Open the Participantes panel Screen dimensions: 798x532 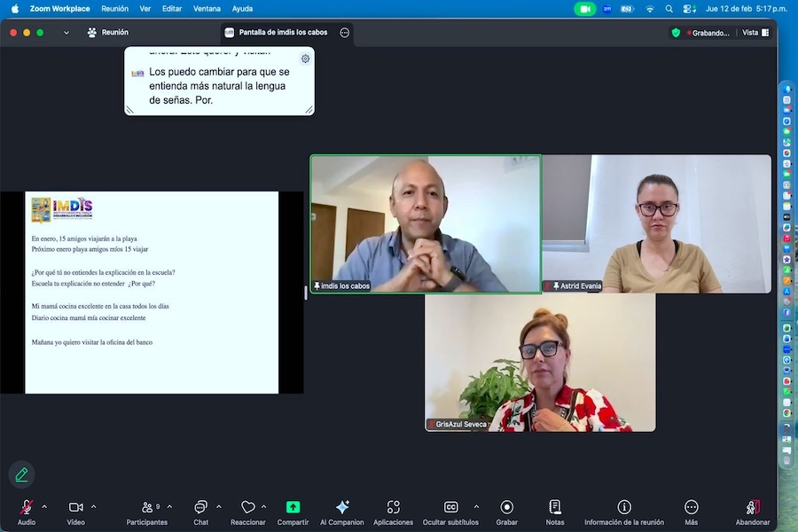click(146, 508)
